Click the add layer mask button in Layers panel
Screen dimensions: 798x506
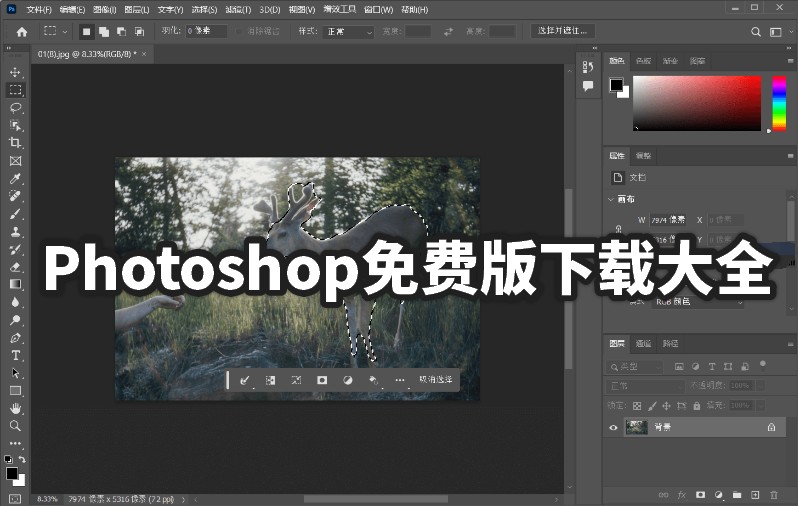point(701,495)
